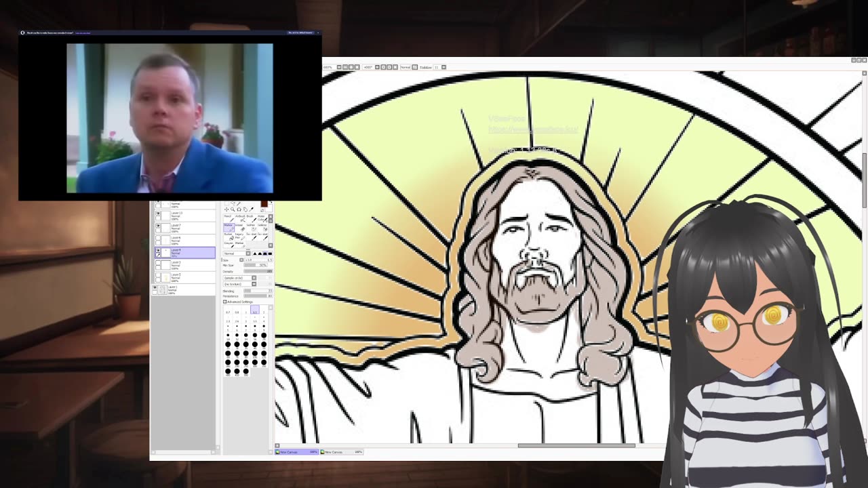This screenshot has height=488, width=868.
Task: Hide Layer 4 using its eye
Action: pyautogui.click(x=158, y=250)
